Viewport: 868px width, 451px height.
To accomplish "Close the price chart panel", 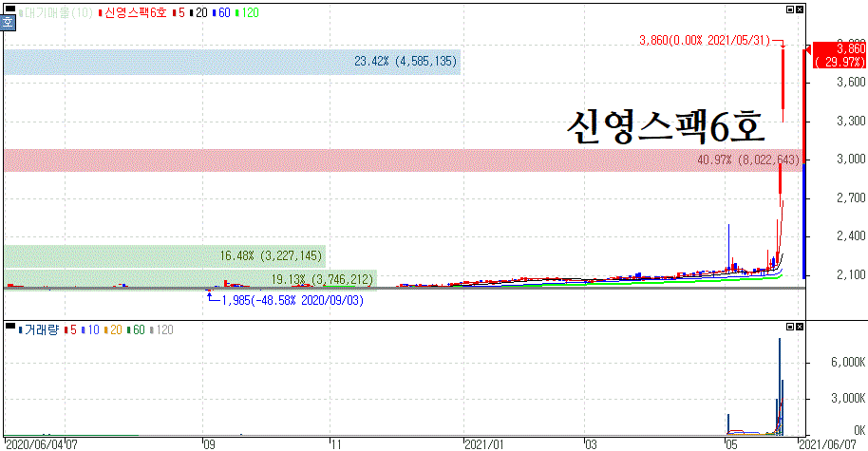I will tap(800, 9).
